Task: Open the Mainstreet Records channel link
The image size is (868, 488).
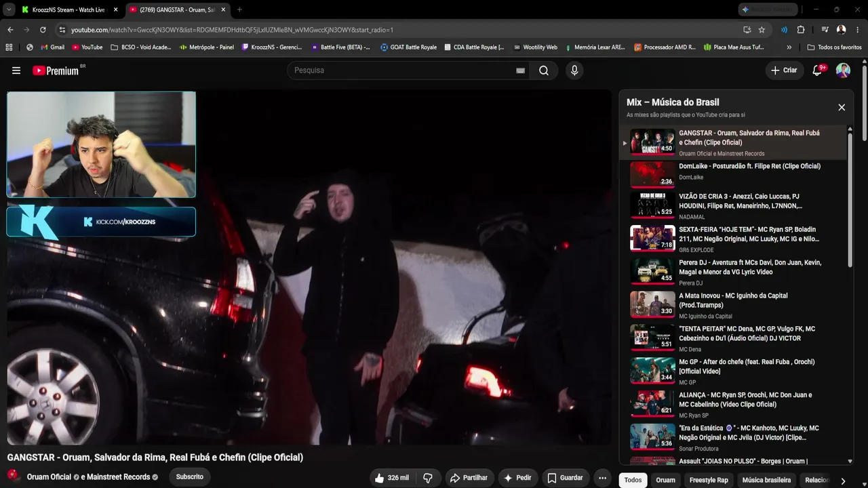Action: tap(119, 477)
